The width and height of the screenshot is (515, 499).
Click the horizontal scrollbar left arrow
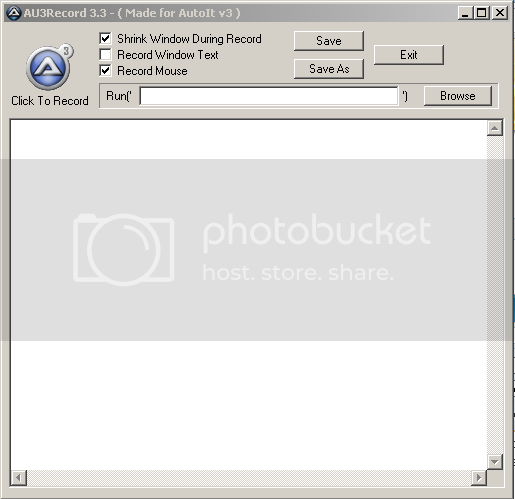pos(19,478)
